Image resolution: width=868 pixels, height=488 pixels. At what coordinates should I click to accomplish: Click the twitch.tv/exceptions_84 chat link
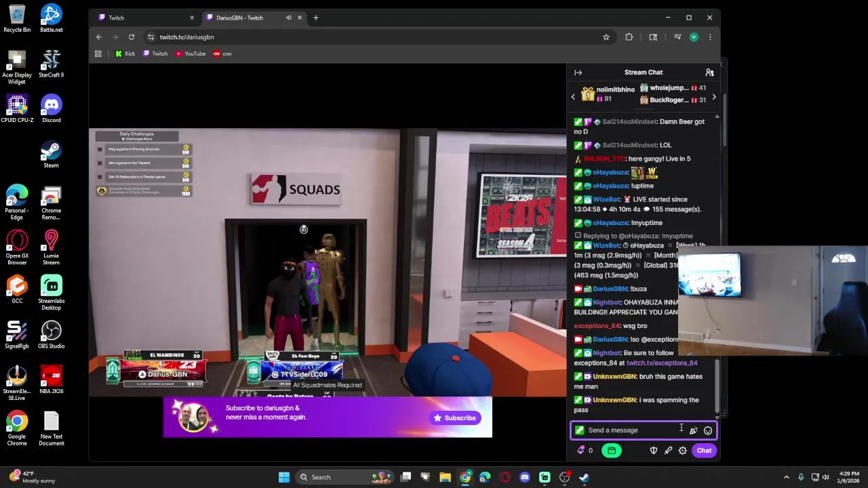coord(662,363)
